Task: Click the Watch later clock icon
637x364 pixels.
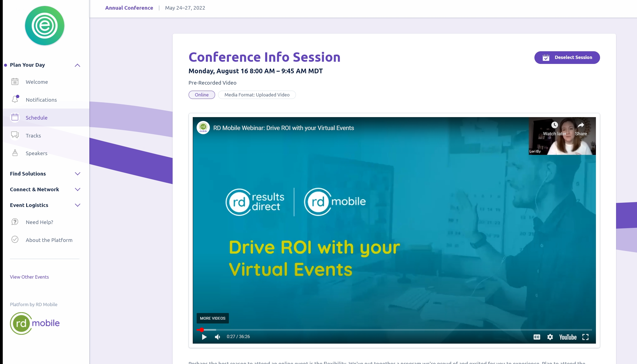Action: [x=555, y=125]
